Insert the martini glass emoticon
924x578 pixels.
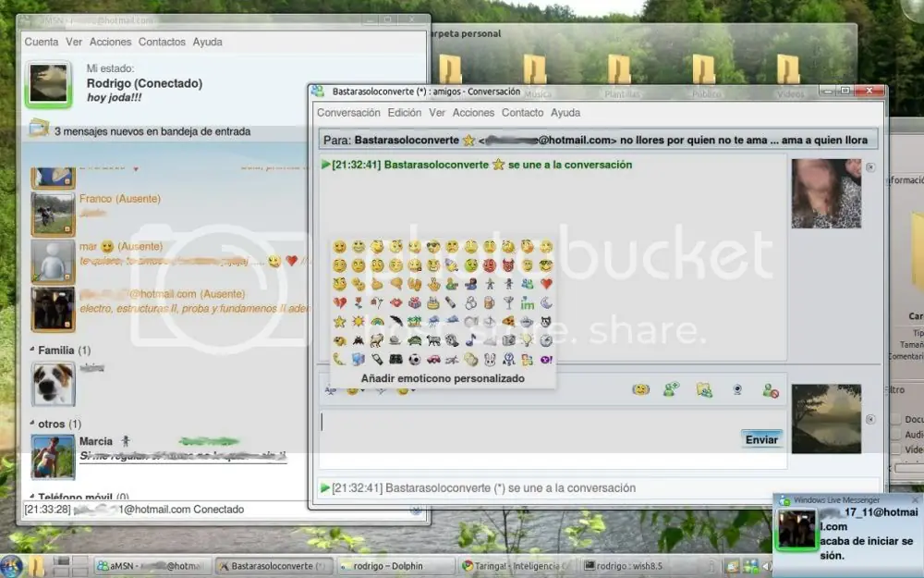pyautogui.click(x=508, y=303)
